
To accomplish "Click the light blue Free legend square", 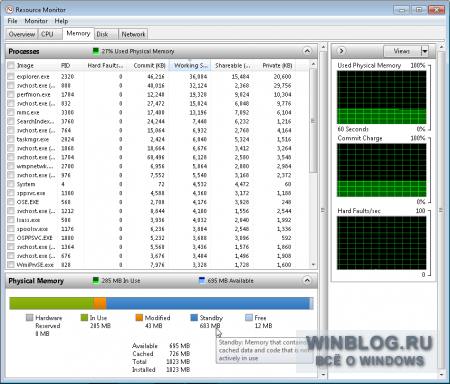I will [249, 318].
